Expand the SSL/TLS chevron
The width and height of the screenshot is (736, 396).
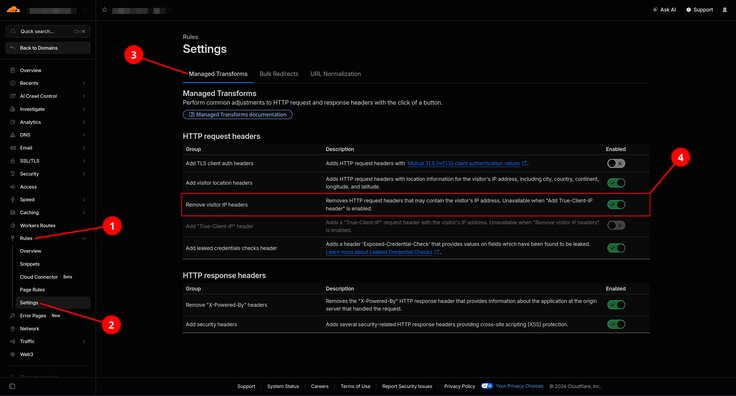(x=84, y=161)
